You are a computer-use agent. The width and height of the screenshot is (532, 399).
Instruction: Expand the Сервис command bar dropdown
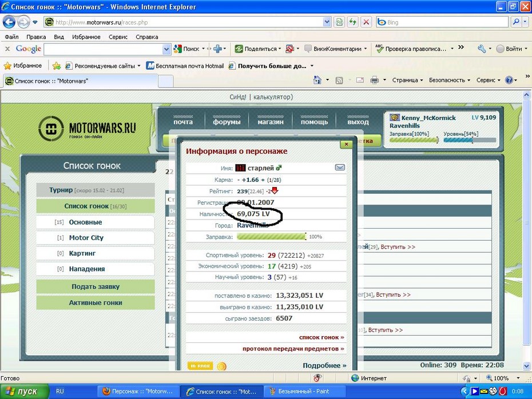click(x=488, y=81)
